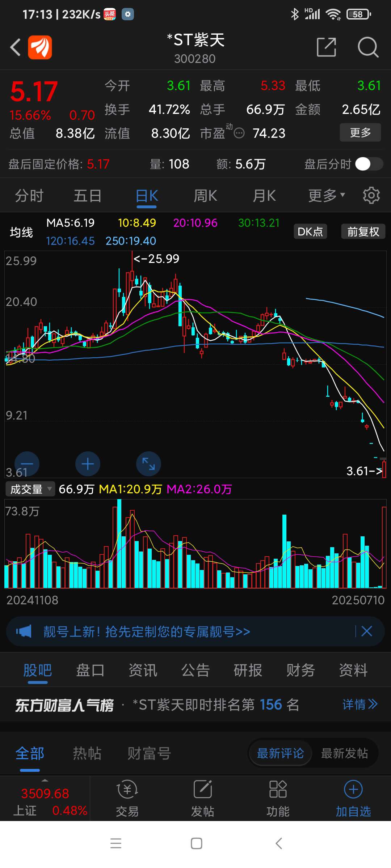Open 详情 ranking details link
This screenshot has height=868, width=391.
(360, 705)
